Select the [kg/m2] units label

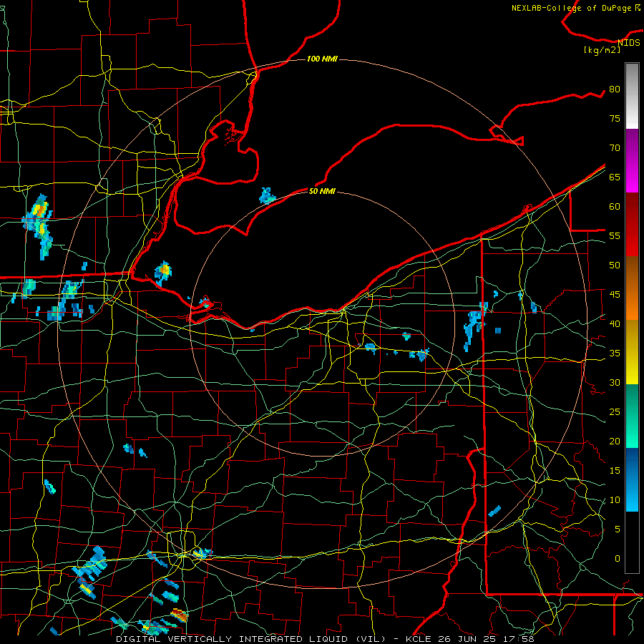(602, 50)
